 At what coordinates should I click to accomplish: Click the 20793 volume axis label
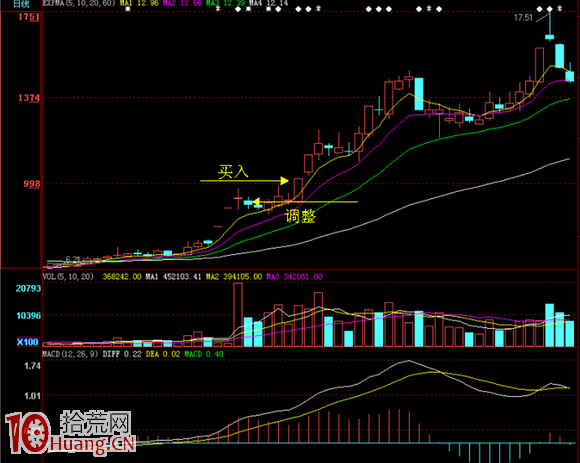[28, 288]
